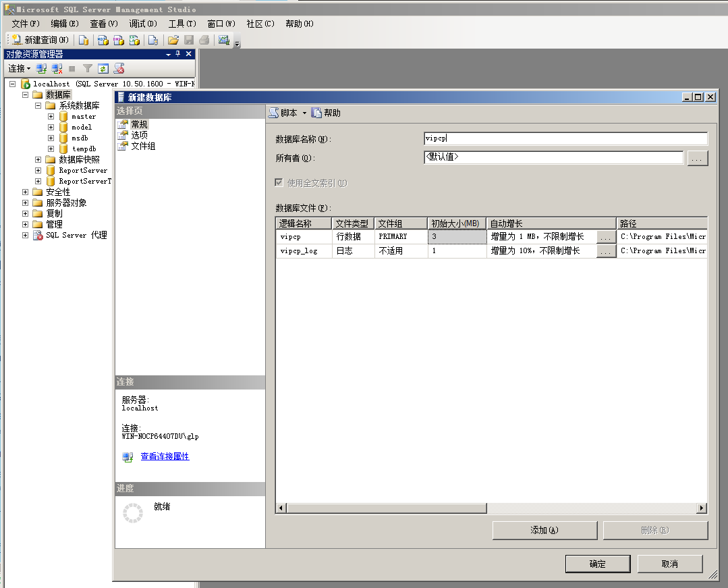The image size is (728, 588).
Task: Click the Open File folder icon
Action: point(173,40)
